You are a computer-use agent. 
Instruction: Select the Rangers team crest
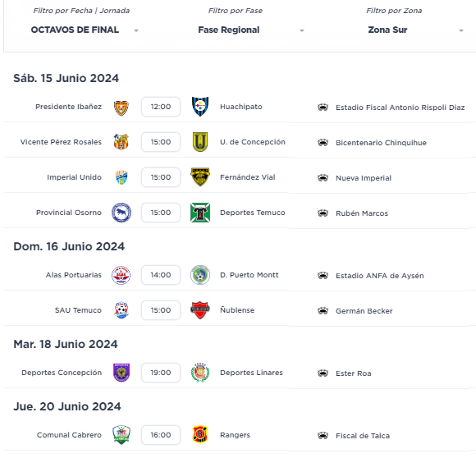pyautogui.click(x=200, y=435)
